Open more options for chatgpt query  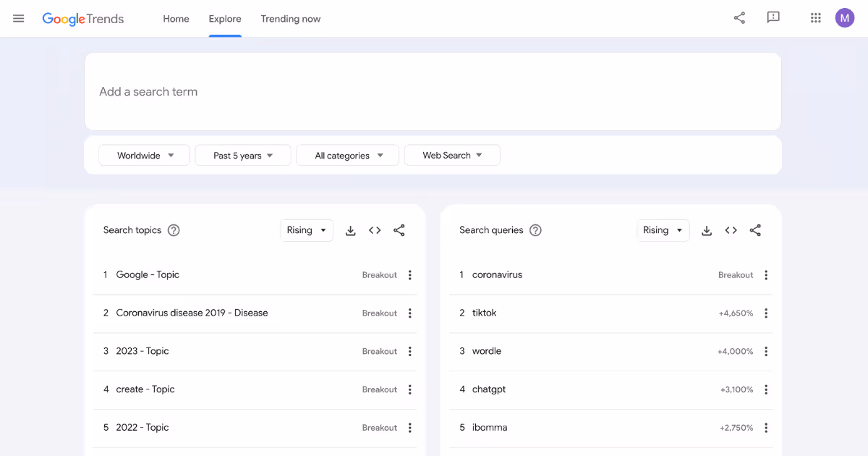(766, 389)
